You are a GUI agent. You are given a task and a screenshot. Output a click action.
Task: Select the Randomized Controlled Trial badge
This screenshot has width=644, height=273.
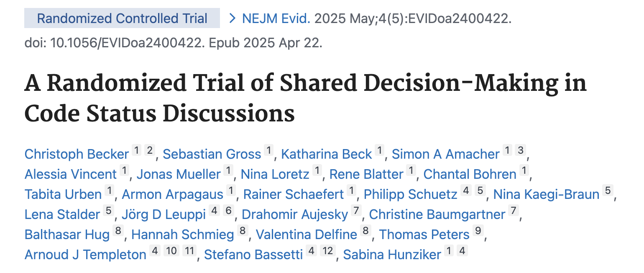coord(122,18)
